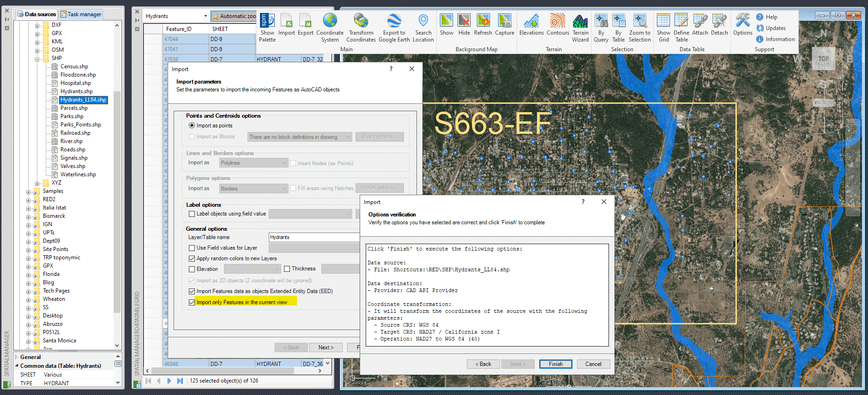Enable Use Field values for Layer
Image resolution: width=868 pixels, height=395 pixels.
click(x=192, y=248)
